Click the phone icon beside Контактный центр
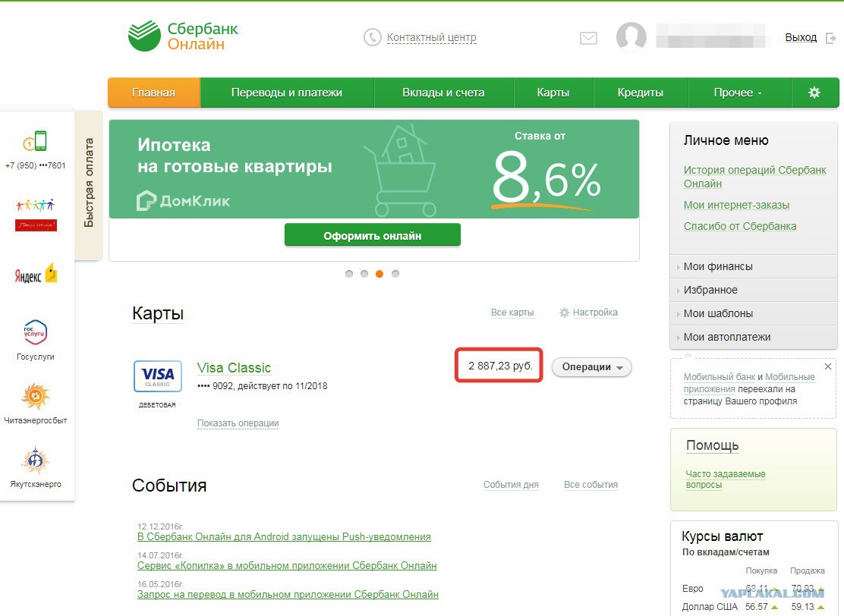844x616 pixels. click(373, 37)
